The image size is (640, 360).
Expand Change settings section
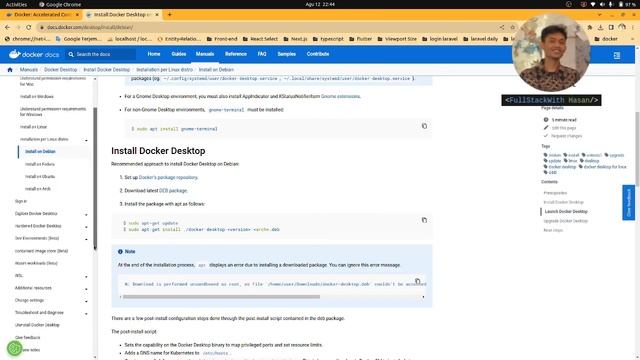(86, 301)
